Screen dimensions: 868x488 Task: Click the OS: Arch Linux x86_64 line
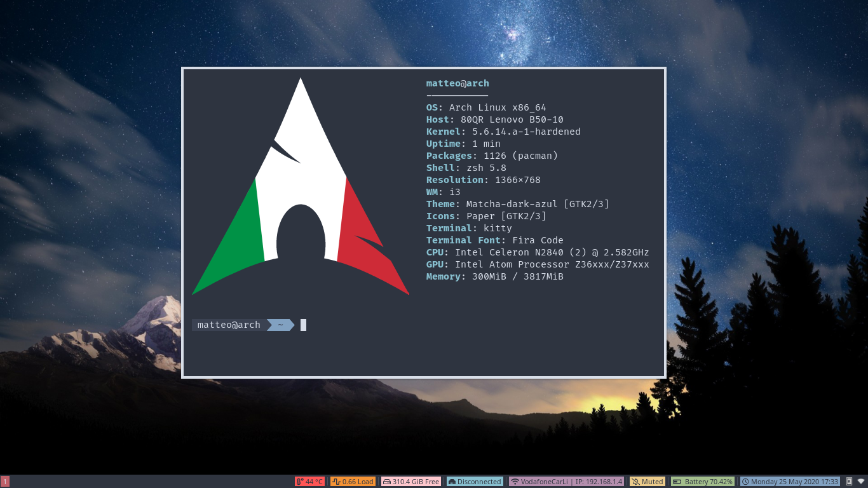click(486, 107)
